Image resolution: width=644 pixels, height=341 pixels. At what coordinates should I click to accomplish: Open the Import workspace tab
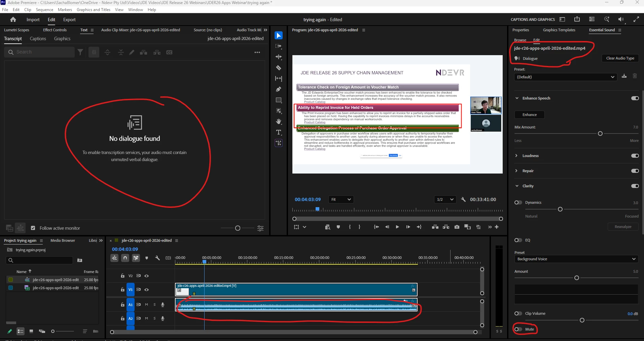[x=33, y=20]
